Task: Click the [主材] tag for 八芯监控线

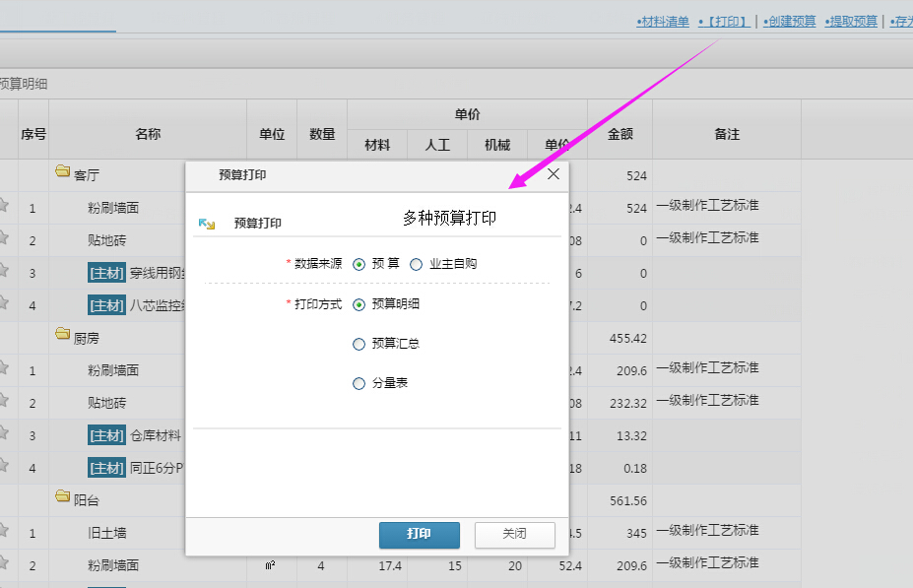Action: click(106, 305)
